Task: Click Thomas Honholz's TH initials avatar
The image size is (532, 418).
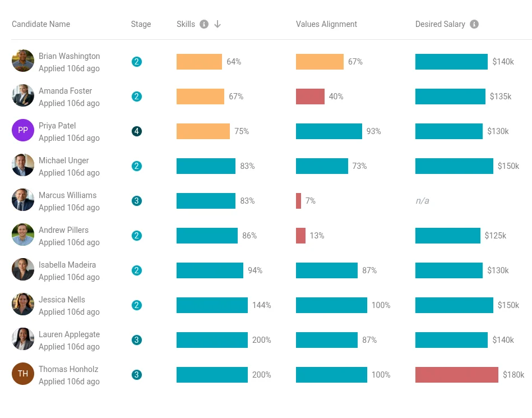Action: click(23, 374)
